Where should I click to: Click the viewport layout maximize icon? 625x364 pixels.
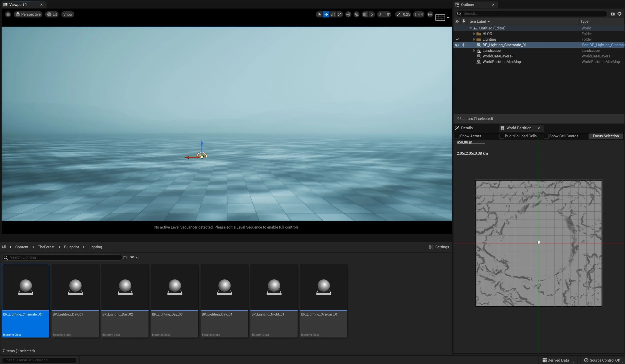[x=430, y=14]
